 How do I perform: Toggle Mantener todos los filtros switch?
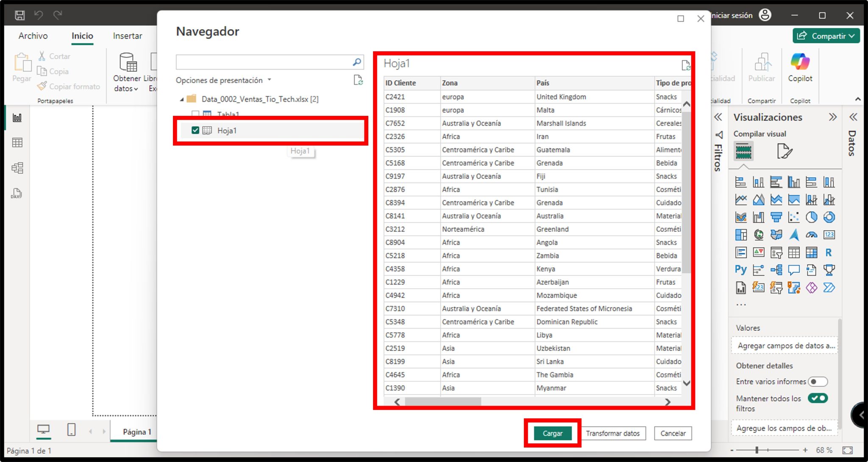818,398
